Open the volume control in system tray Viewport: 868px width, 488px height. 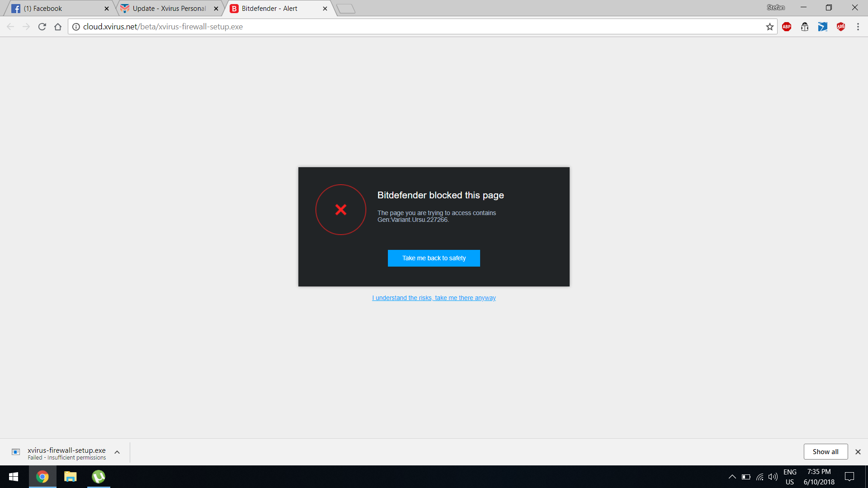pos(773,477)
